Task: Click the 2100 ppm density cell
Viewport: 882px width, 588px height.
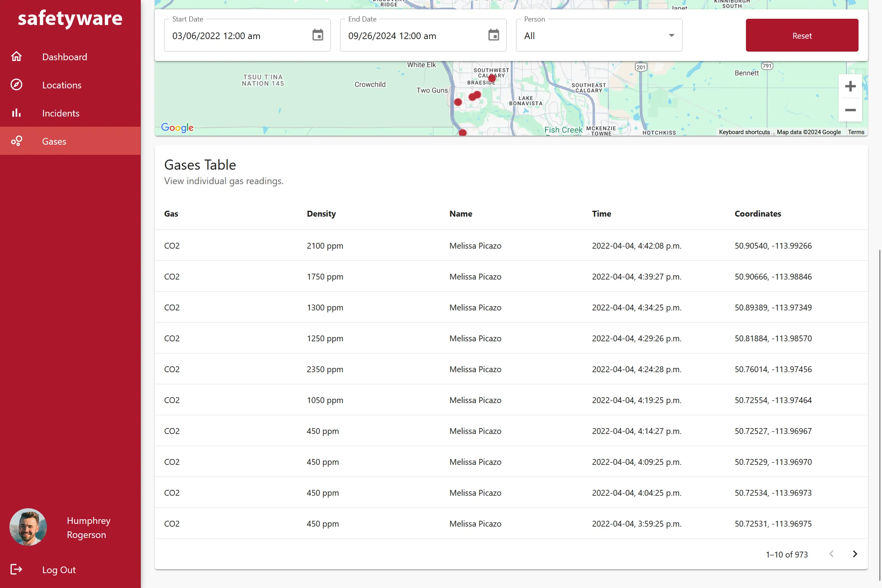Action: pos(325,246)
